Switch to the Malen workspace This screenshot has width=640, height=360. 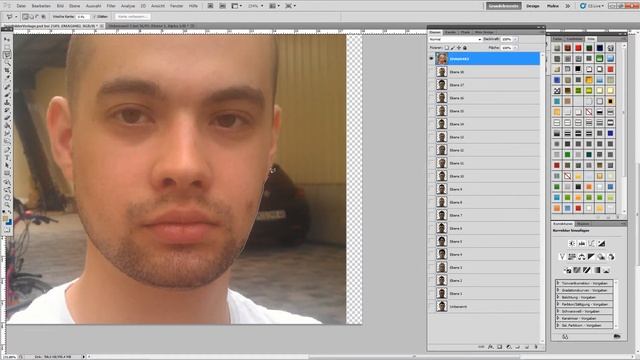553,6
